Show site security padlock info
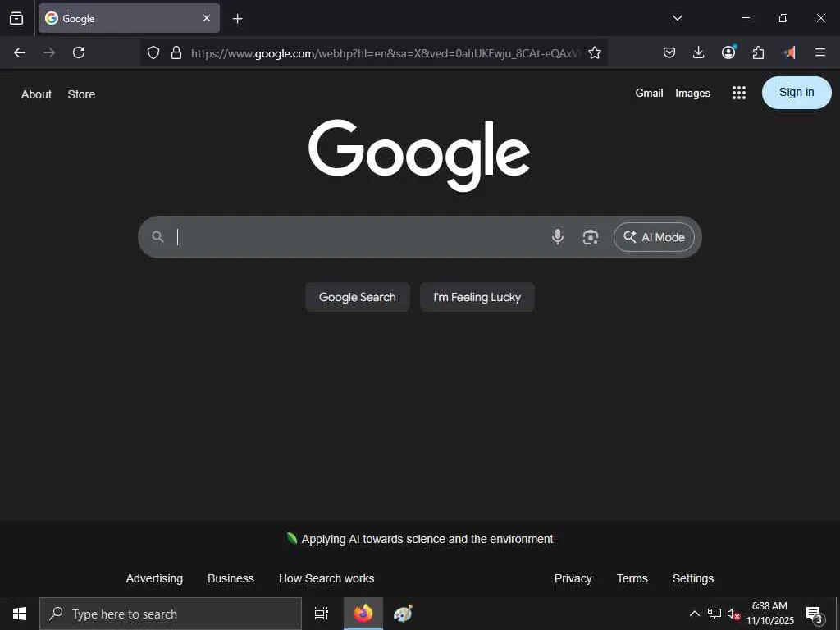The width and height of the screenshot is (840, 630). pyautogui.click(x=176, y=52)
